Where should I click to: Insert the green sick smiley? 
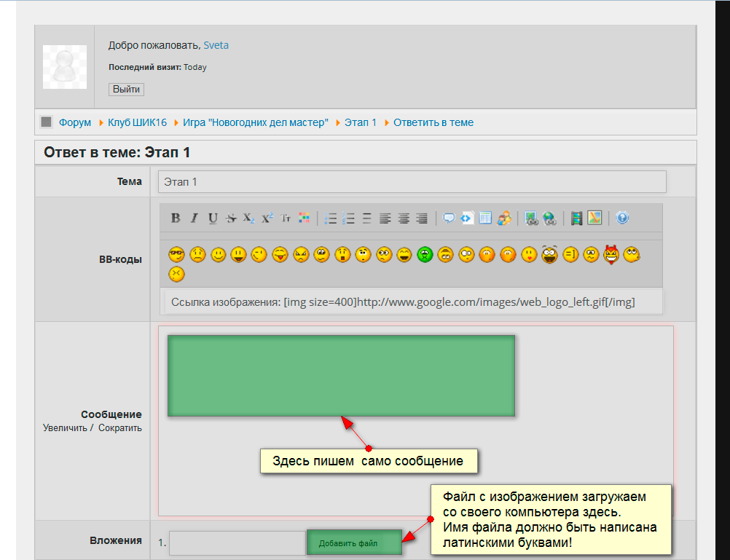point(425,255)
